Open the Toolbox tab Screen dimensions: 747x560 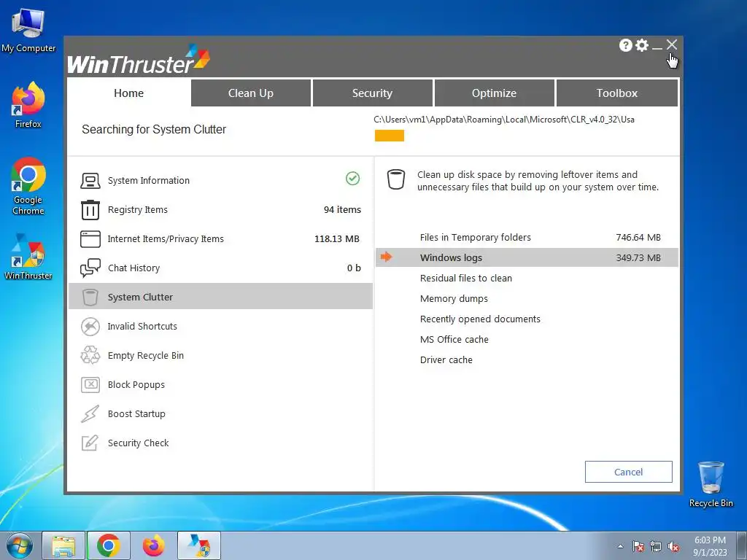617,93
